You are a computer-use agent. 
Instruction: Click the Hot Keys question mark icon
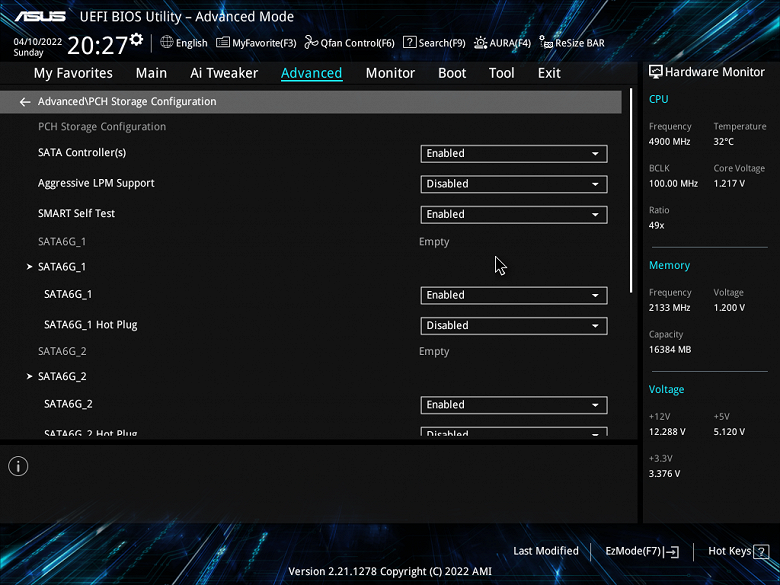pyautogui.click(x=761, y=551)
